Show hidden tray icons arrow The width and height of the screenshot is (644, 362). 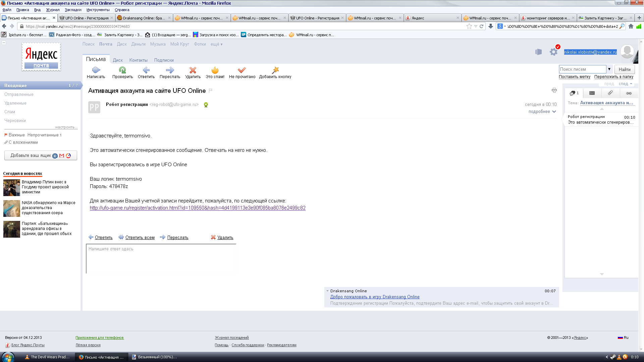tap(607, 357)
